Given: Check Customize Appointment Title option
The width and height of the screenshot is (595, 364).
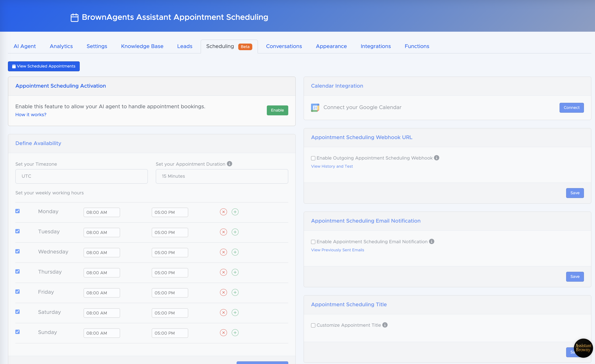Looking at the screenshot, I should [313, 325].
